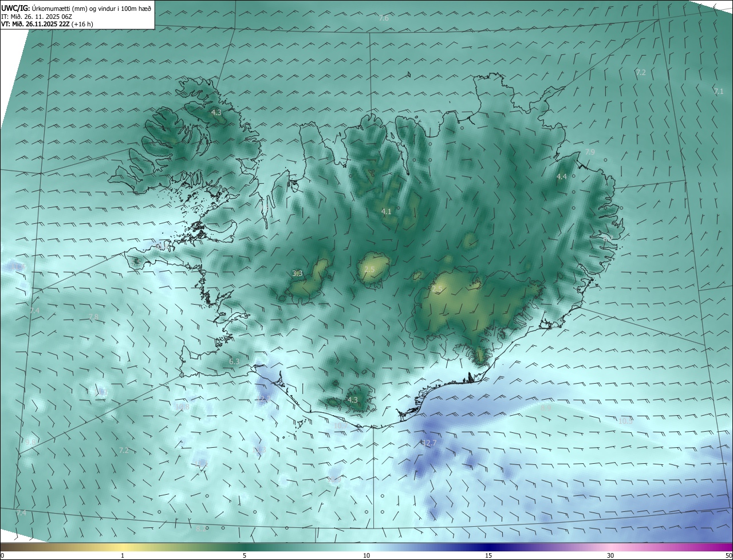This screenshot has width=733, height=560.
Task: Click the 10.8 value label on the map
Action: click(182, 407)
